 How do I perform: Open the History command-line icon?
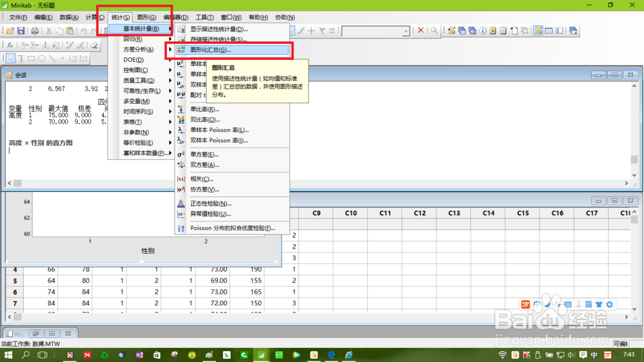pos(493,31)
